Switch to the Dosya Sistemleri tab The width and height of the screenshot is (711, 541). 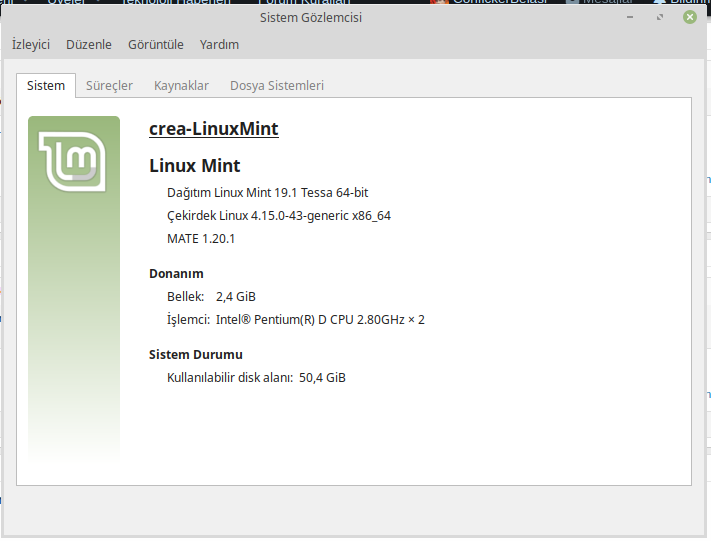tap(277, 85)
